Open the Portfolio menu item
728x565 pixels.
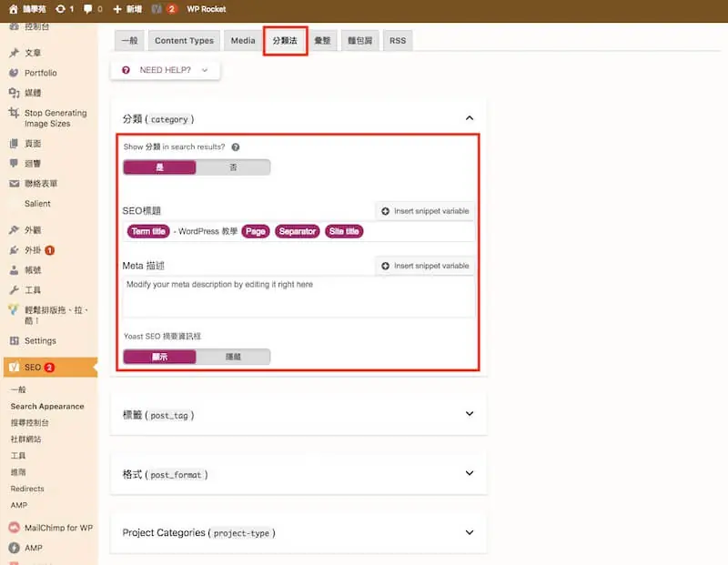[40, 73]
